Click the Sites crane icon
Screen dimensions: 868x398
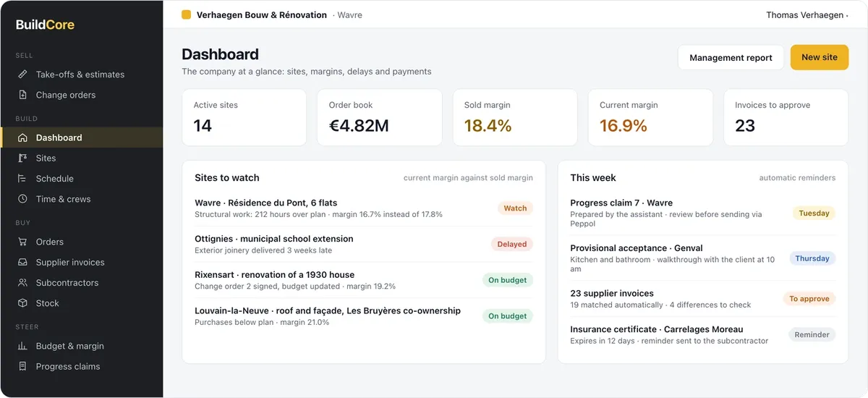click(22, 158)
